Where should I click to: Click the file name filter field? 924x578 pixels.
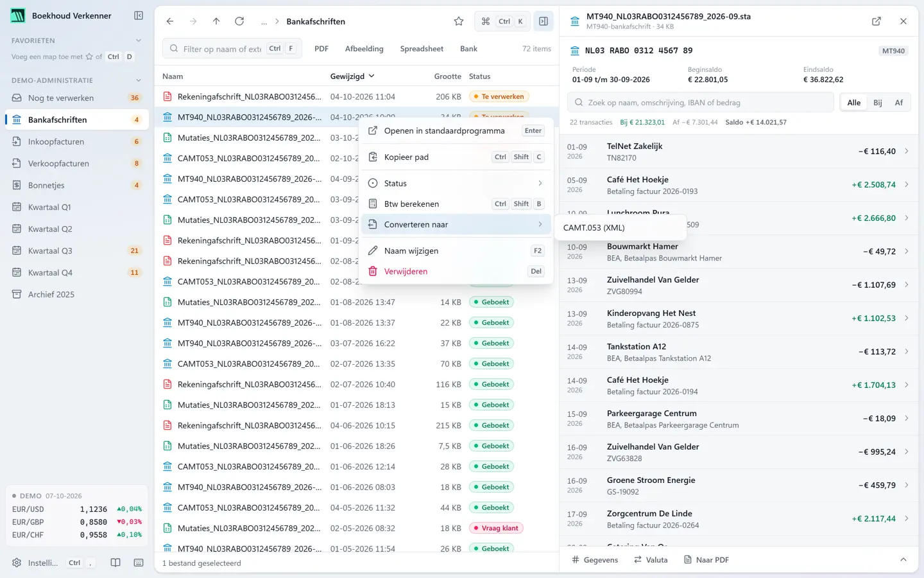click(233, 49)
